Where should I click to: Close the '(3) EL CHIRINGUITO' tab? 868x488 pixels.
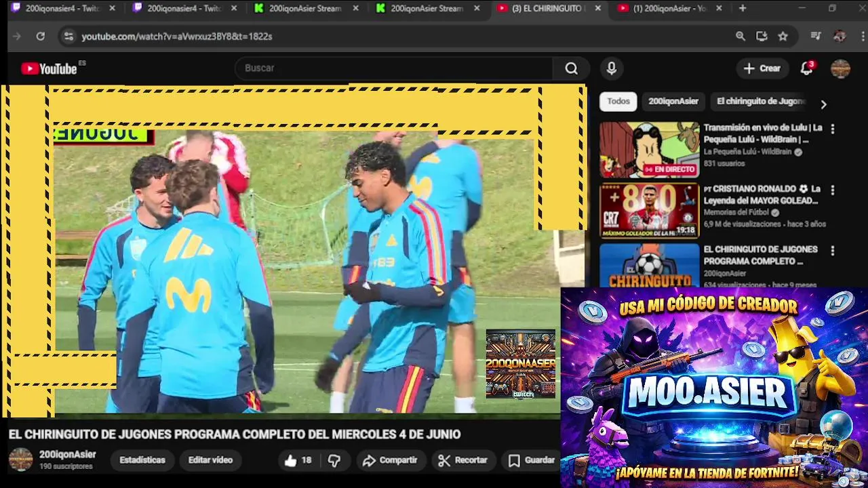click(x=597, y=8)
